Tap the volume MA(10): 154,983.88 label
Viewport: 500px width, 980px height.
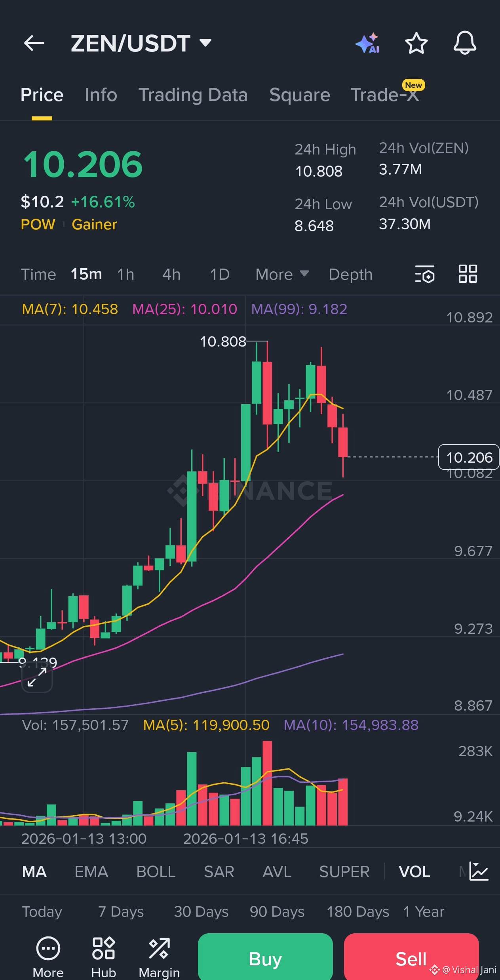(x=351, y=725)
